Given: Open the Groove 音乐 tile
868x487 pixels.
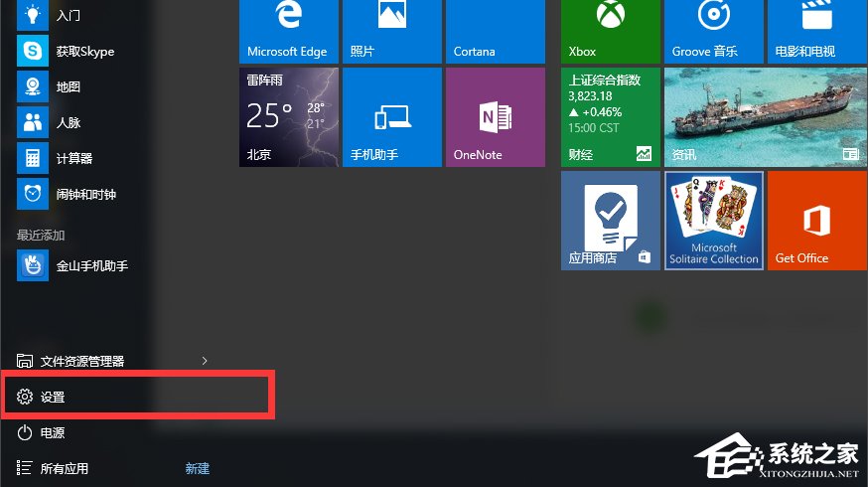Looking at the screenshot, I should [713, 32].
